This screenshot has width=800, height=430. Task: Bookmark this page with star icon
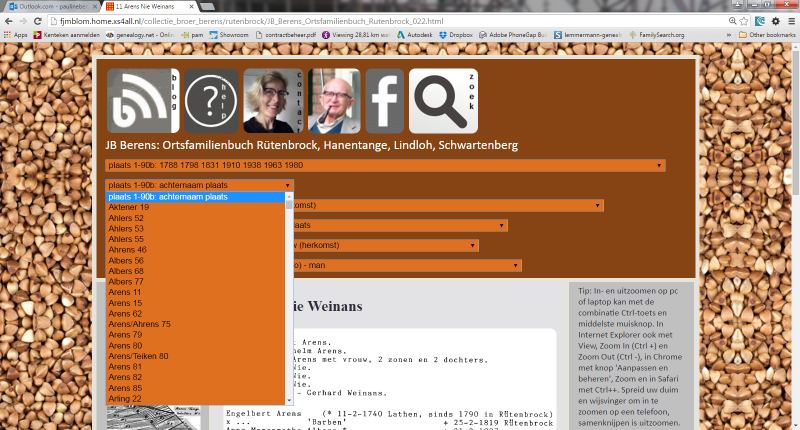[744, 21]
